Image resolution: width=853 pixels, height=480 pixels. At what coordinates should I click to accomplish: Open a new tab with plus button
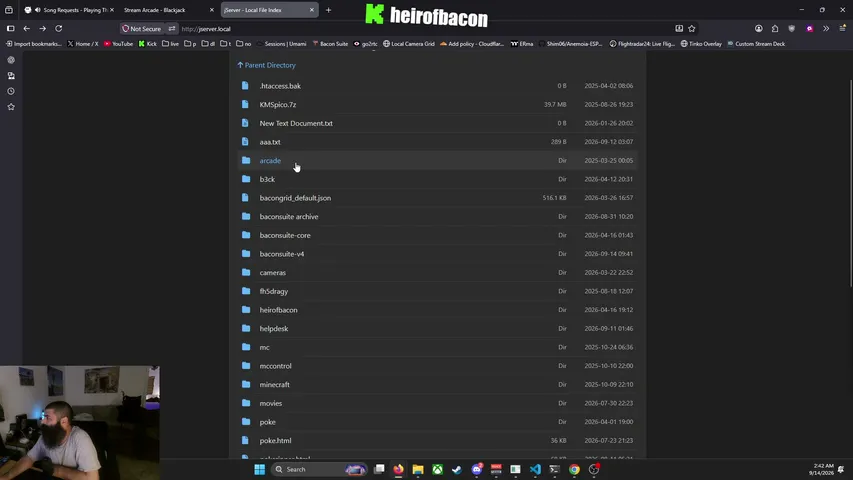tap(329, 10)
